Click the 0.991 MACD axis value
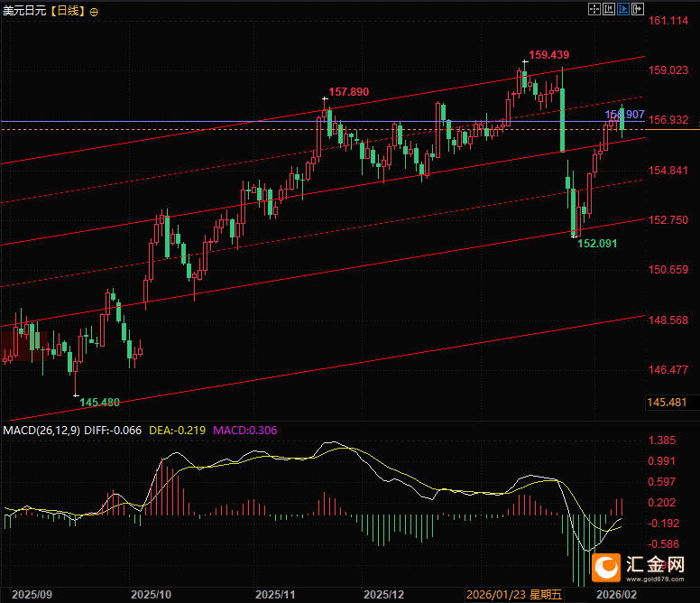 click(662, 461)
